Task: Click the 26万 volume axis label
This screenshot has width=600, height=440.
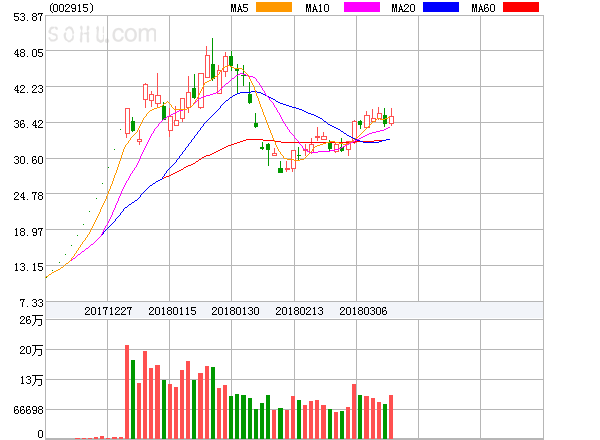Action: [x=31, y=320]
